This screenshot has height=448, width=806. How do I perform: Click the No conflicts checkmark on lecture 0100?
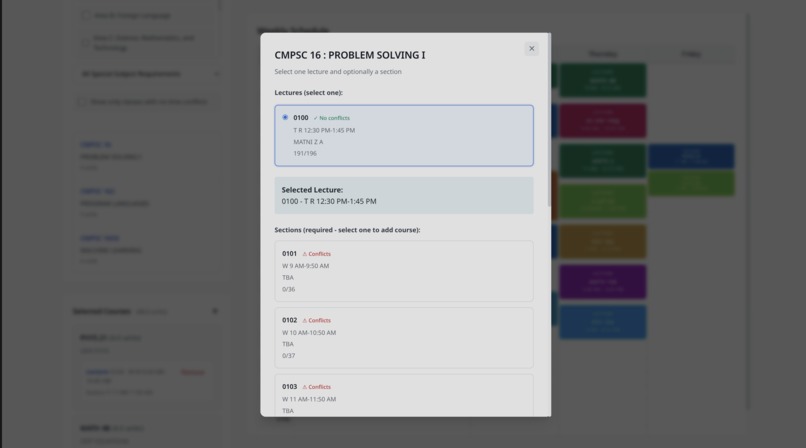316,118
